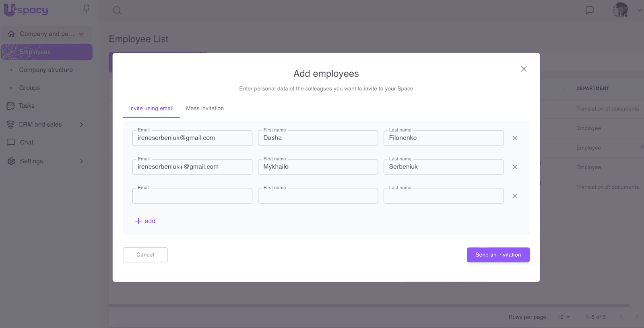Go to the previous page arrow
Viewport: 644px width, 328px height.
[621, 317]
